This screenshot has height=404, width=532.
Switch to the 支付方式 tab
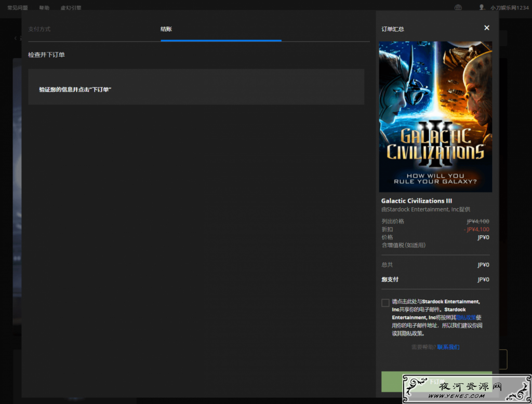pos(39,29)
